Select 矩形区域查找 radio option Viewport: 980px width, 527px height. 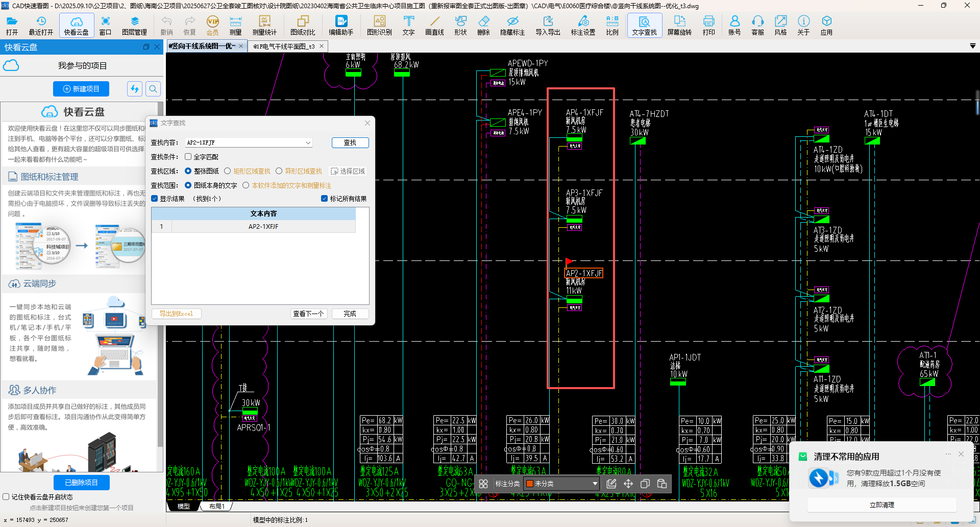[228, 171]
